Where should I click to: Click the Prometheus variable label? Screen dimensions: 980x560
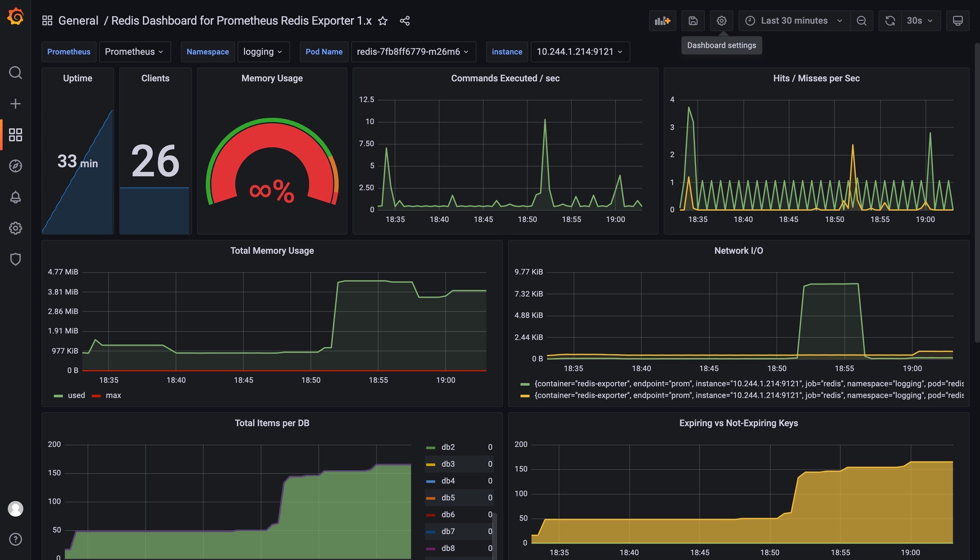pos(69,52)
